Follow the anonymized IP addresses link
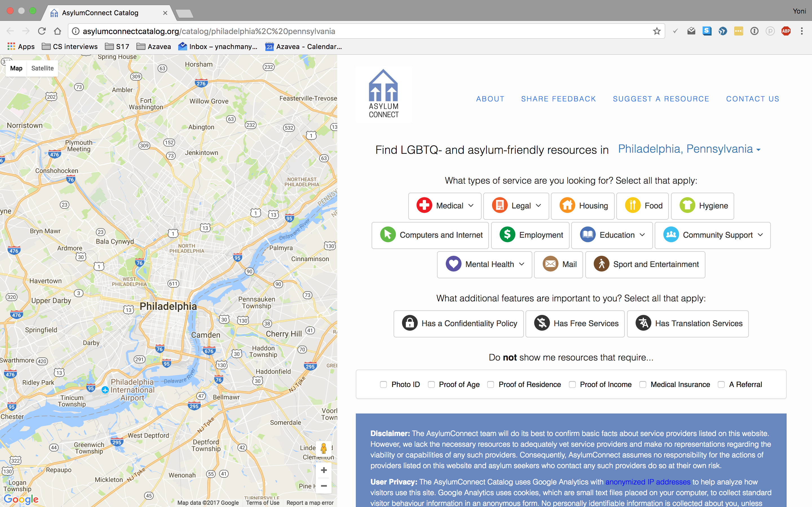812x507 pixels. [x=648, y=482]
